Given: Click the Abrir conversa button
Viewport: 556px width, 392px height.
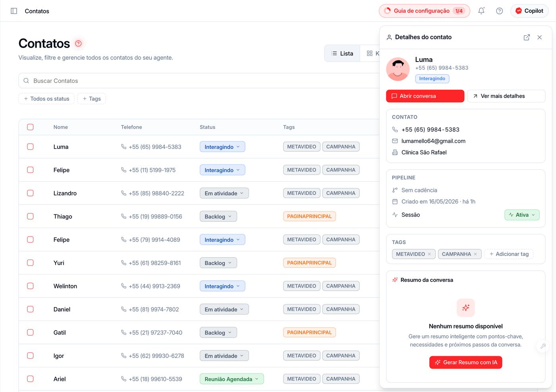Looking at the screenshot, I should pyautogui.click(x=425, y=96).
